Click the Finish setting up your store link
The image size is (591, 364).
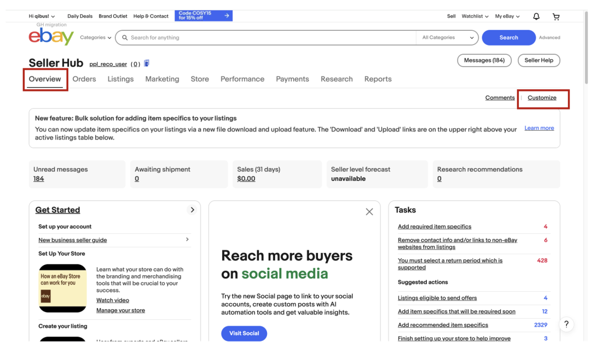click(454, 338)
